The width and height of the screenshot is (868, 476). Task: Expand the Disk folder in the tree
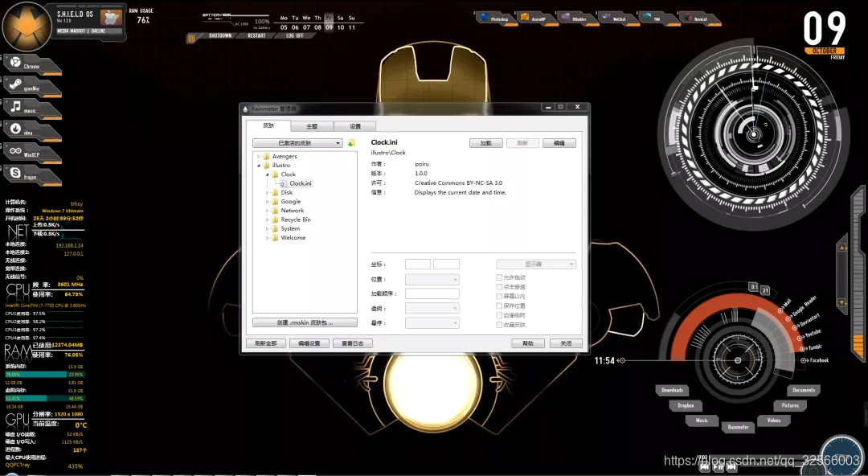268,192
